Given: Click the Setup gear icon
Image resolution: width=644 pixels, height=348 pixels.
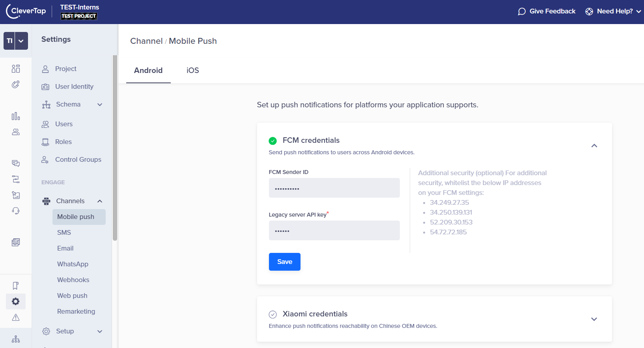Looking at the screenshot, I should 46,331.
